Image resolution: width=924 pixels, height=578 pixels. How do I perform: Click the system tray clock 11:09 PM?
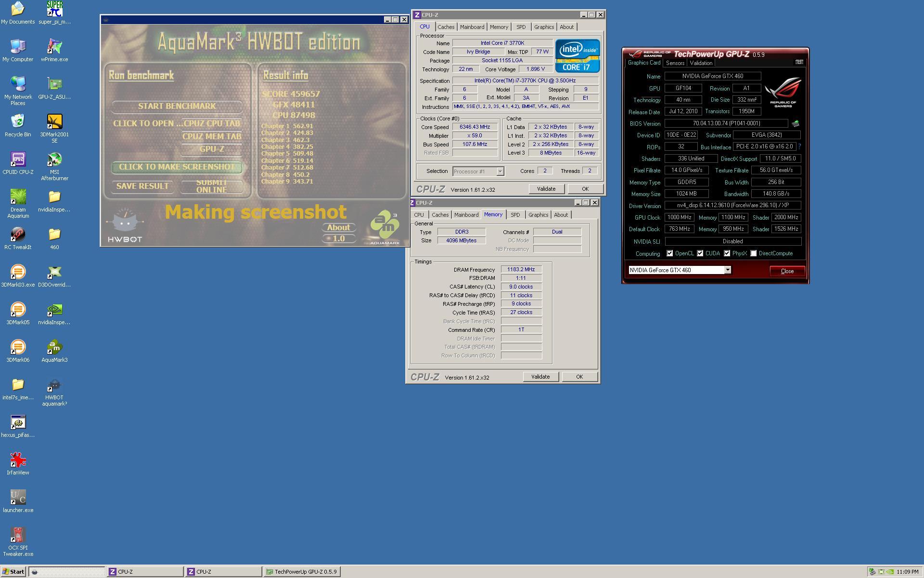[908, 572]
